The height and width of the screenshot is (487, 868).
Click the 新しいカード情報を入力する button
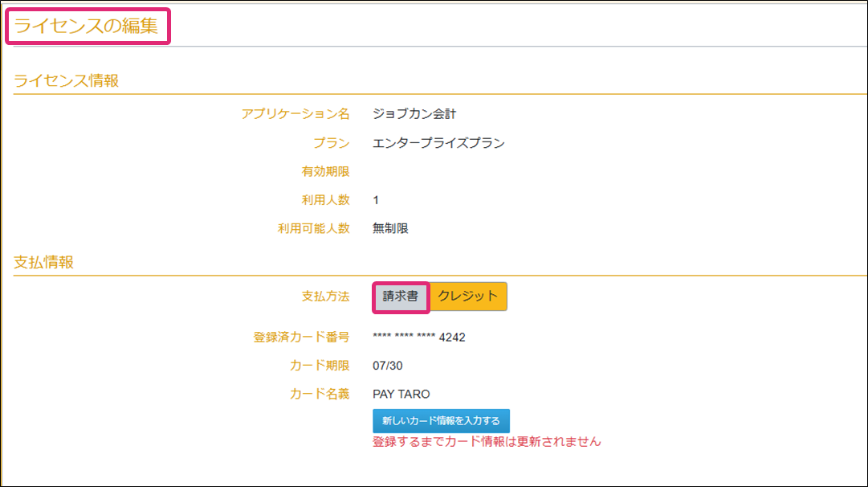coord(441,421)
